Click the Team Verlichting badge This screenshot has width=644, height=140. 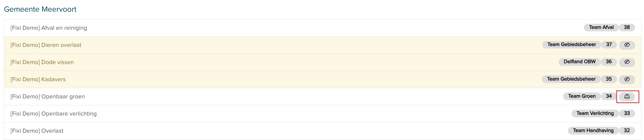pyautogui.click(x=595, y=113)
